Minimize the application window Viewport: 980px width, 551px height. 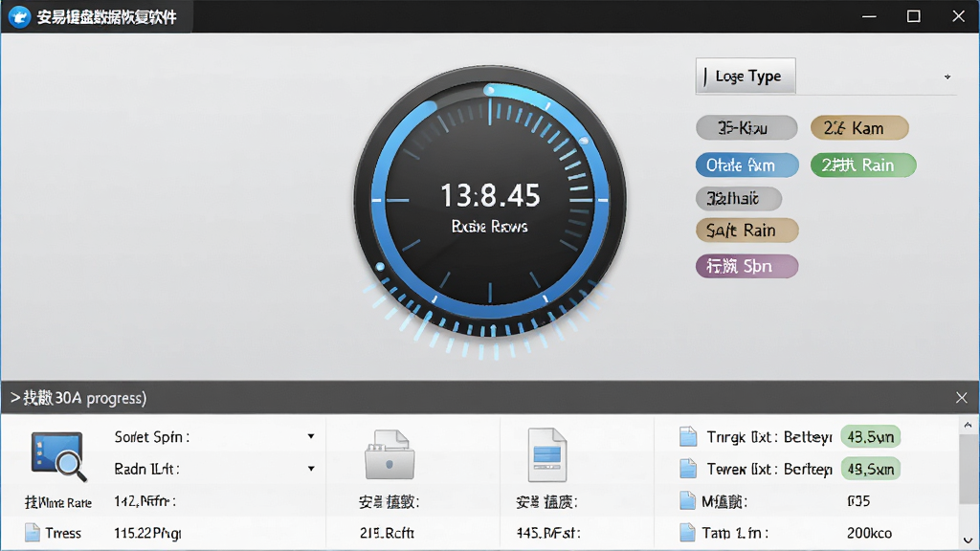point(869,17)
